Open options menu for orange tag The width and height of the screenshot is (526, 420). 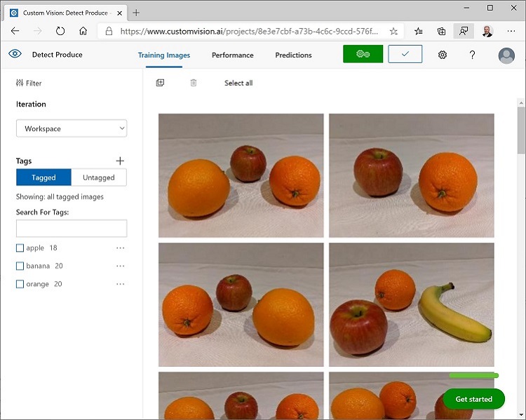[x=120, y=284]
